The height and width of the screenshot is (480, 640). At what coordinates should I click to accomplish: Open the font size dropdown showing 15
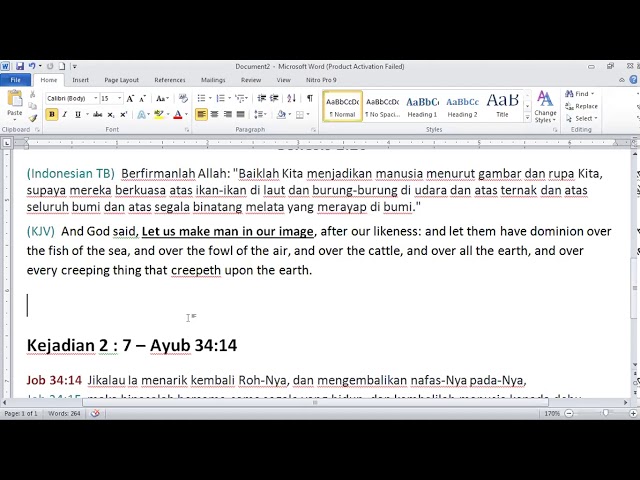point(120,98)
